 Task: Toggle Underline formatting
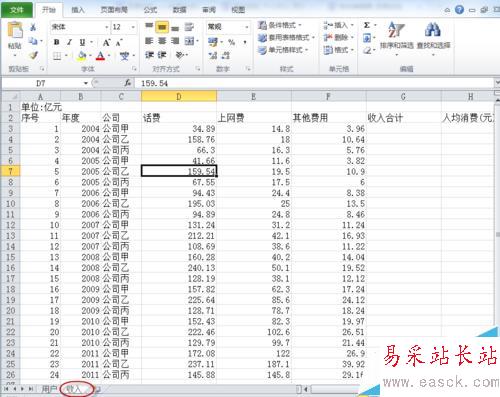82,42
